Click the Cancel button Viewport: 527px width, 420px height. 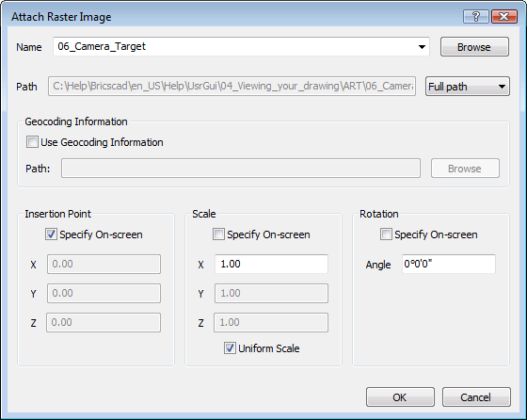[x=476, y=397]
